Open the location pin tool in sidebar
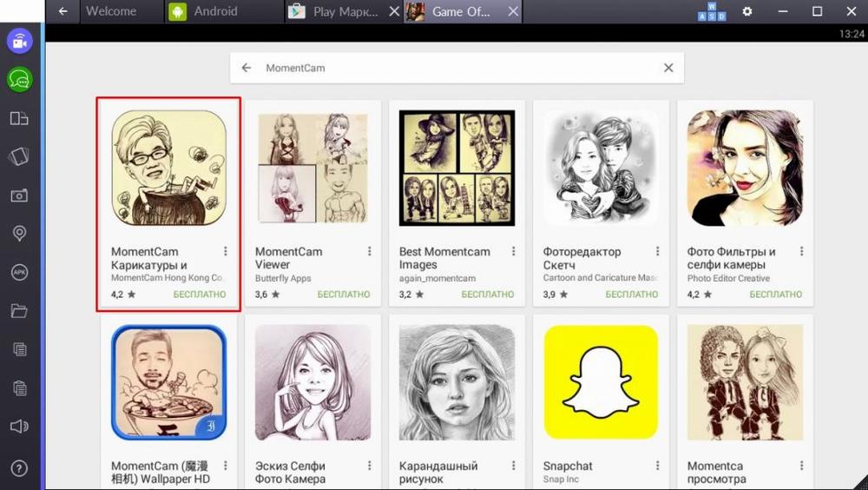This screenshot has width=868, height=490. (x=19, y=234)
